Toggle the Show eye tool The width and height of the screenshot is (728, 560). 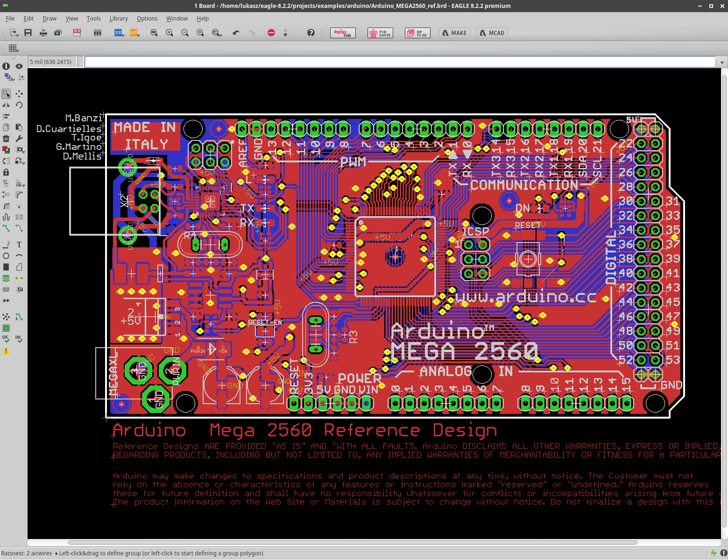pyautogui.click(x=19, y=66)
